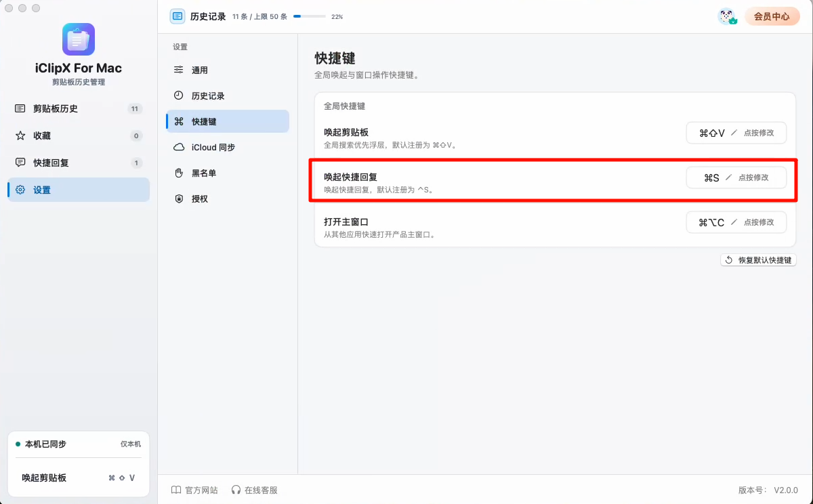Click the history usage progress bar
Viewport: 813px width, 504px height.
[309, 16]
